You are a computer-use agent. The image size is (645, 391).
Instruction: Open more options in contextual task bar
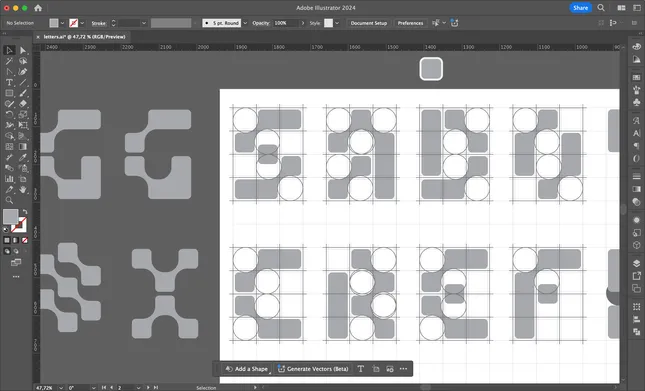pyautogui.click(x=404, y=369)
